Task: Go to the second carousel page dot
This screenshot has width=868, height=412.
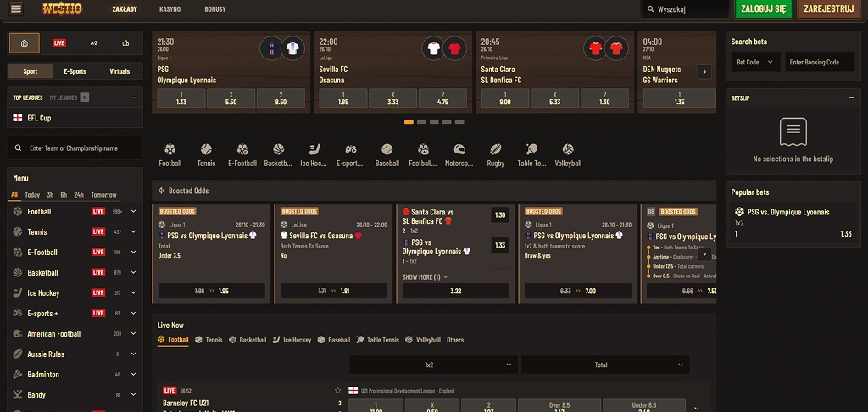Action: 422,122
